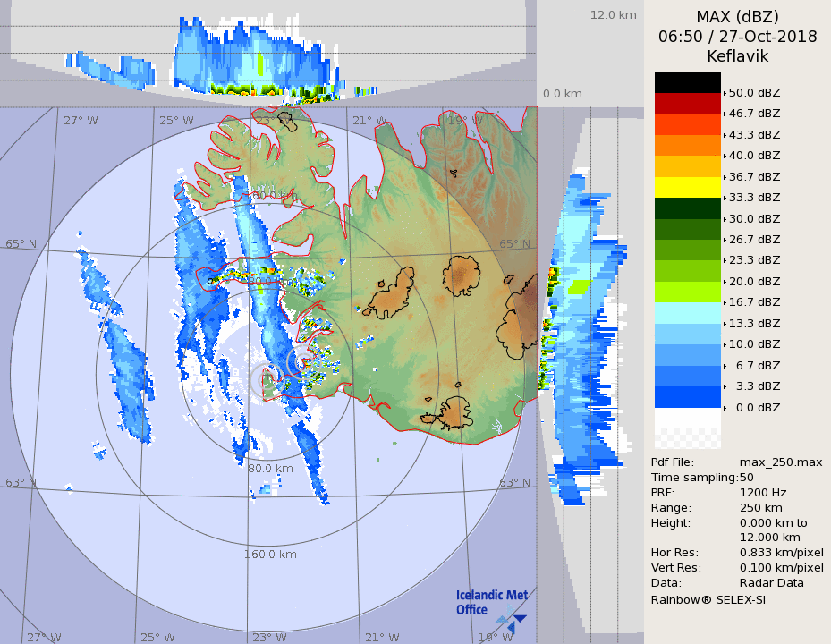
Task: Click the 0.833 km/pixel Hor Res value
Action: pos(781,553)
